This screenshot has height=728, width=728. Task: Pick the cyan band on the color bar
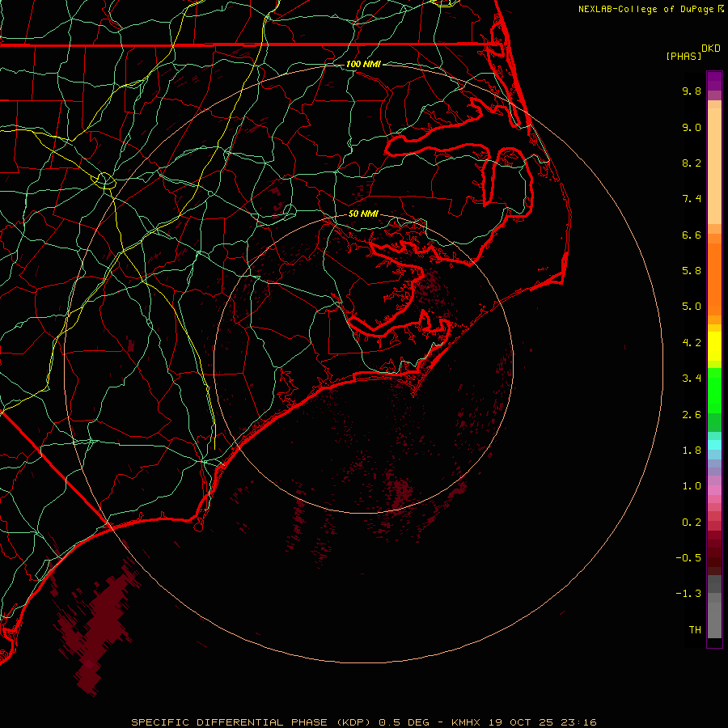click(714, 445)
